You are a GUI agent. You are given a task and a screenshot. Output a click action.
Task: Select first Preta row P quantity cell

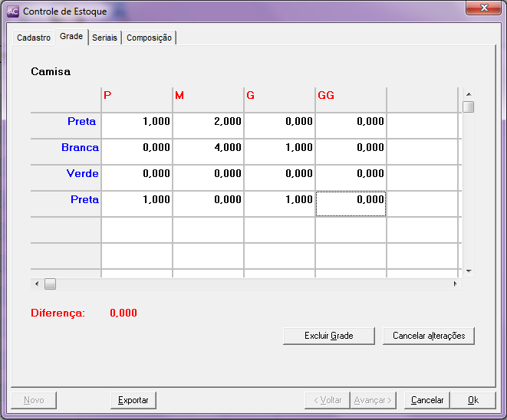pos(137,122)
